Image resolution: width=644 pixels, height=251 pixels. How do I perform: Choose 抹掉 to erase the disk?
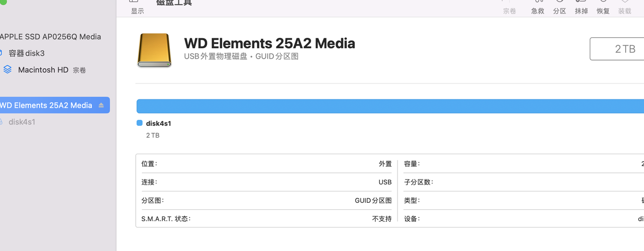[x=581, y=7]
